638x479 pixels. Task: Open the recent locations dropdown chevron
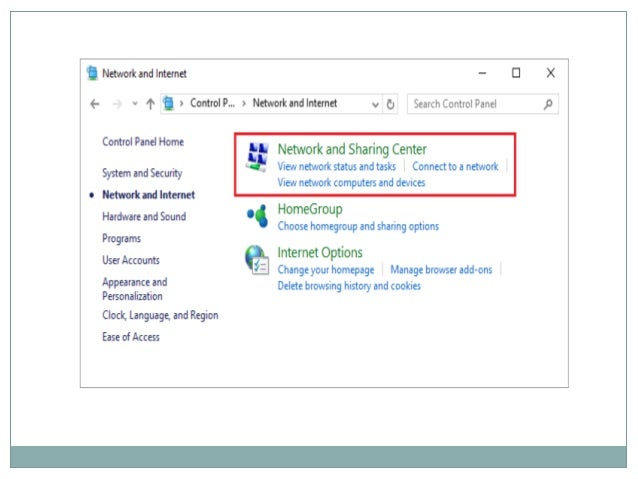(x=135, y=104)
